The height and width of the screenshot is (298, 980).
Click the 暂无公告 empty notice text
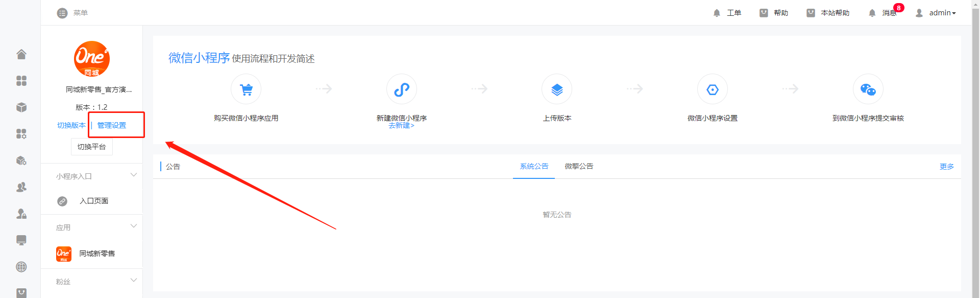[557, 215]
